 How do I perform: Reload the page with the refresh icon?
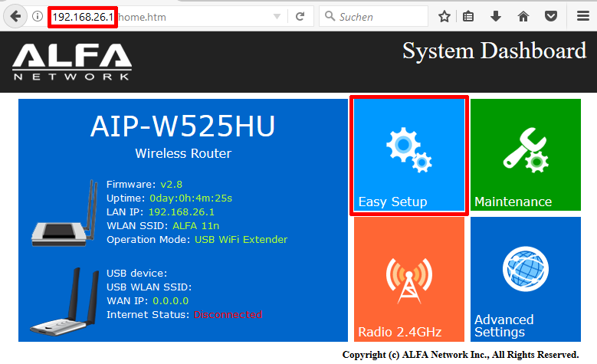click(x=300, y=16)
